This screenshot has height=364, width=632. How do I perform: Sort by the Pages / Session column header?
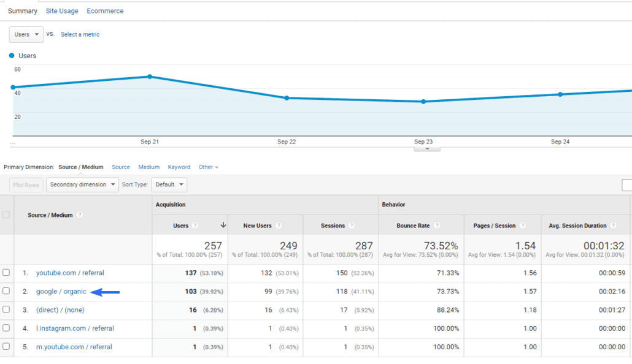point(494,226)
